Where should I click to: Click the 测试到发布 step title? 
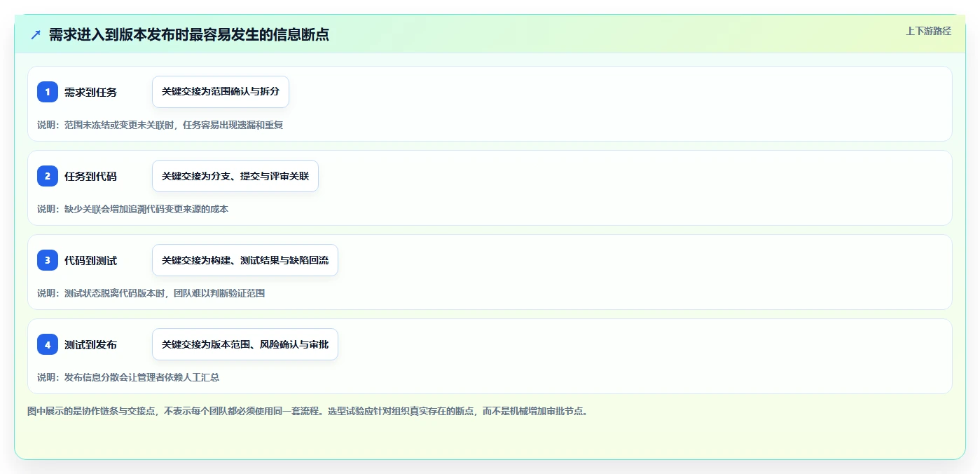point(90,344)
